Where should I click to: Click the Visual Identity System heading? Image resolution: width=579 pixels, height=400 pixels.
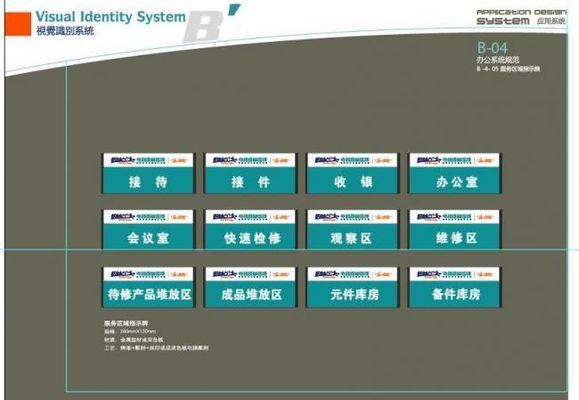click(110, 17)
